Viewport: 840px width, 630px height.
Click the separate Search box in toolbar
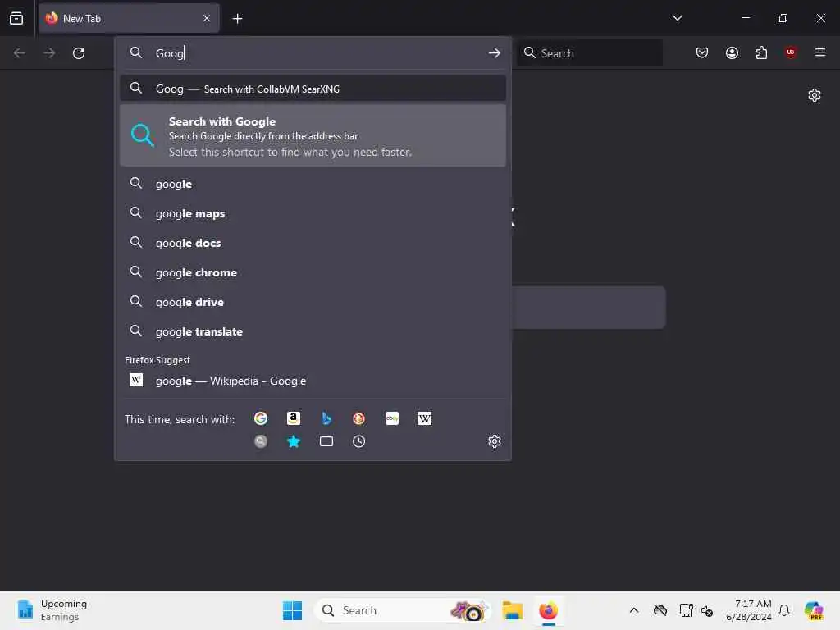[590, 53]
